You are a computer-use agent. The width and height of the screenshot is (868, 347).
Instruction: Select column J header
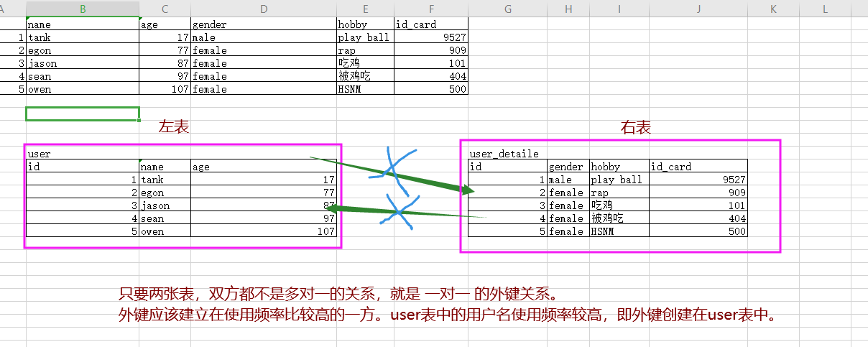coord(698,9)
